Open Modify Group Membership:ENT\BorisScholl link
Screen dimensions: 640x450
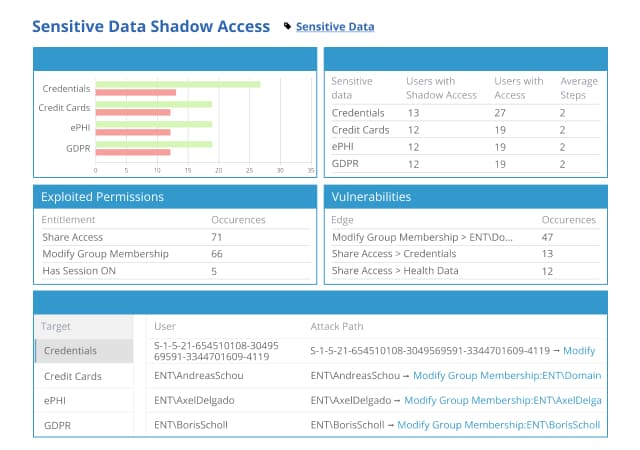click(498, 425)
